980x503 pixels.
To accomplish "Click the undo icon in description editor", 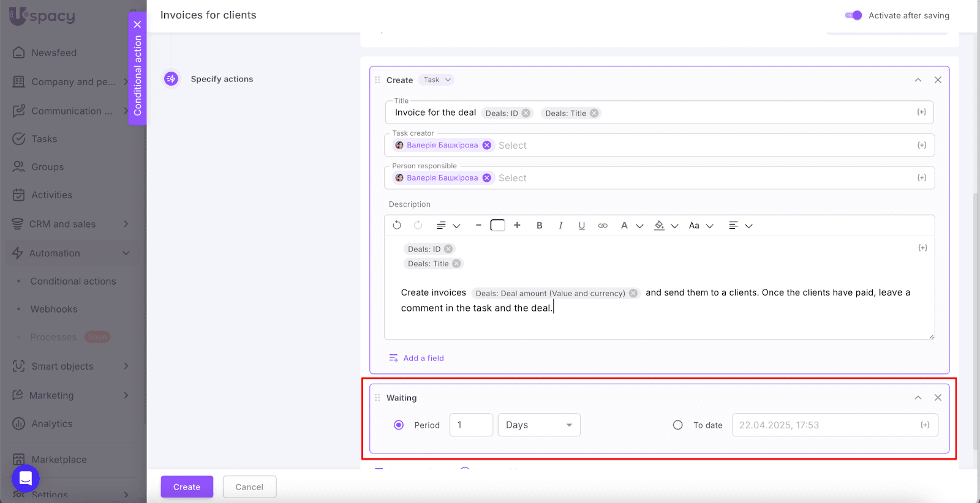I will [397, 225].
